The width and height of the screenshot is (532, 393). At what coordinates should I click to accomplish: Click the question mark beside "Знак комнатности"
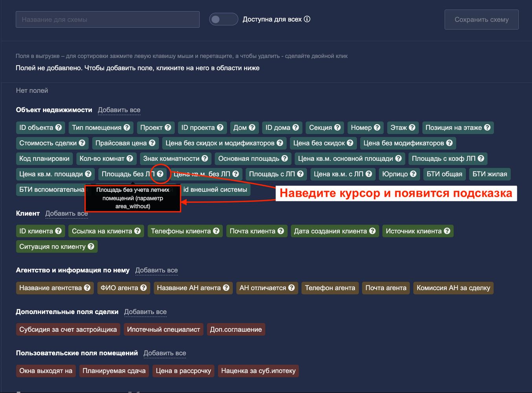click(205, 158)
